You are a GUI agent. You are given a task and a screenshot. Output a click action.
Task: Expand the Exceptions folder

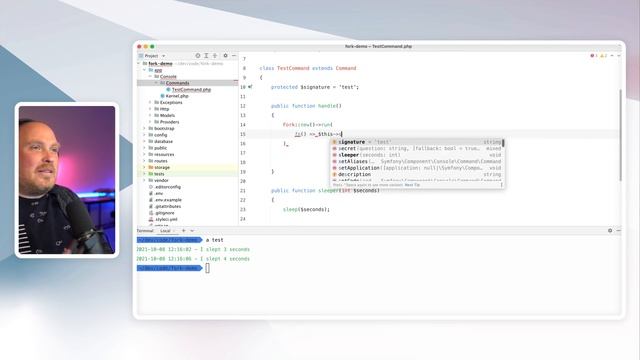150,102
